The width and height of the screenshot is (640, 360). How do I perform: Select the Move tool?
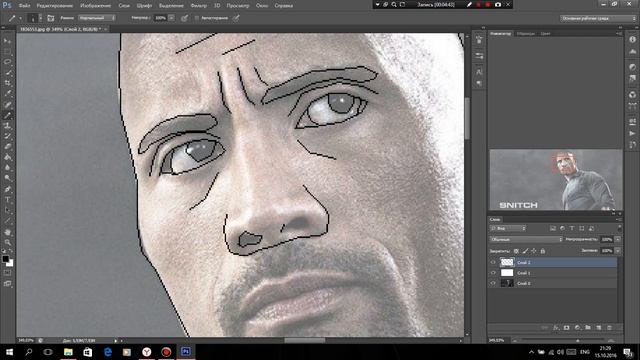7,41
